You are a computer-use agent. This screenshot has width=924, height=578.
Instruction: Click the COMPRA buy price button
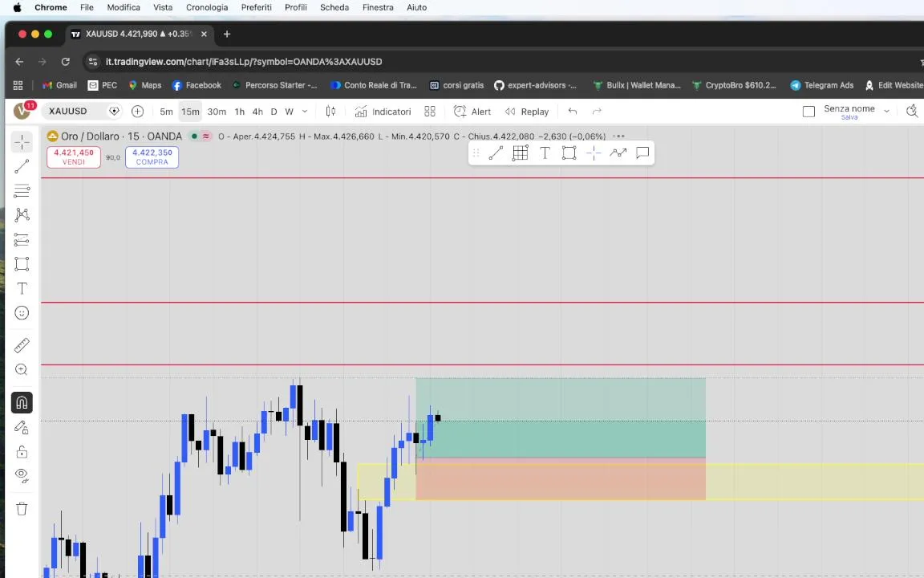[152, 157]
